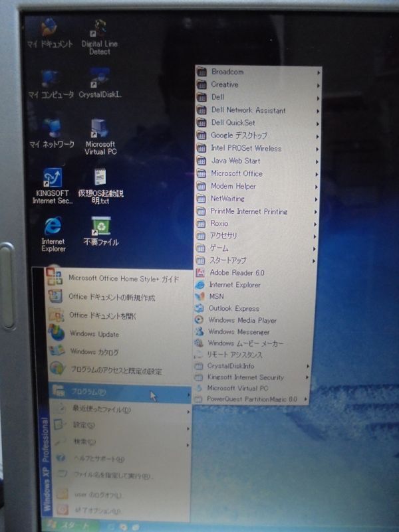The width and height of the screenshot is (399, 532).
Task: Open the 検索(C) menu entry
Action: point(120,442)
